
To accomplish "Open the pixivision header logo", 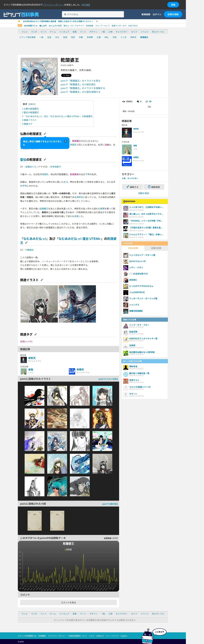I will click(129, 201).
